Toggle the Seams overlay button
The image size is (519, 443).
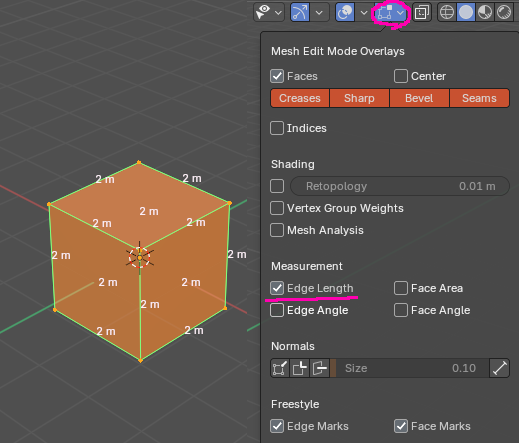(x=479, y=98)
